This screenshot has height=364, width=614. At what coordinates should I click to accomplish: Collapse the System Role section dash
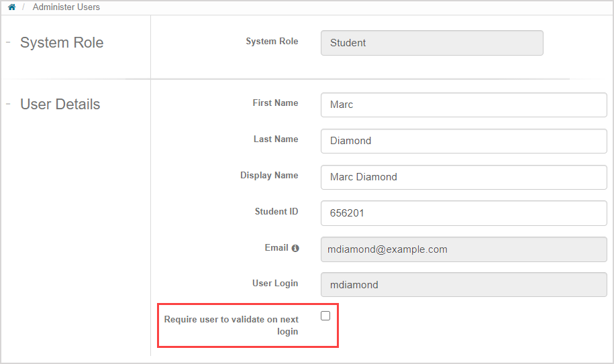click(x=9, y=42)
